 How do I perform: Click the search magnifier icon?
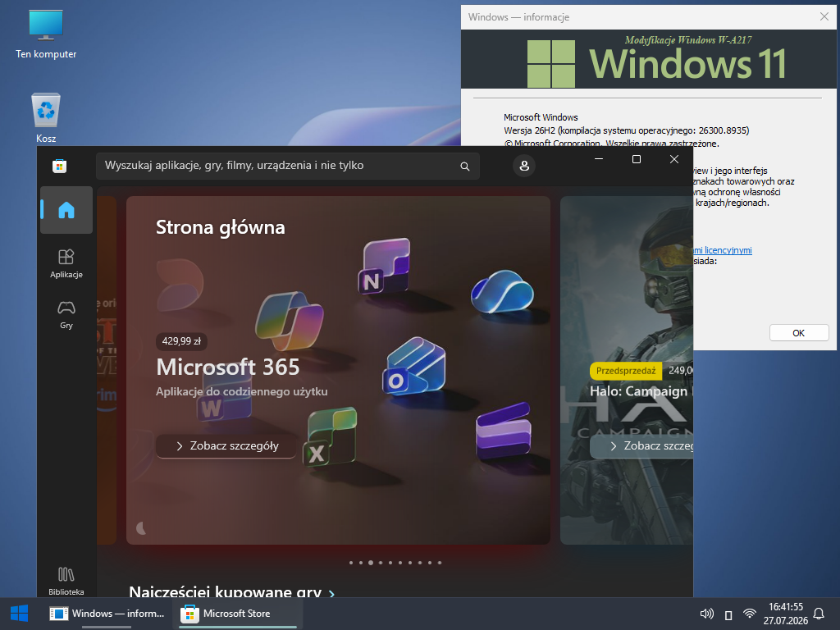465,167
